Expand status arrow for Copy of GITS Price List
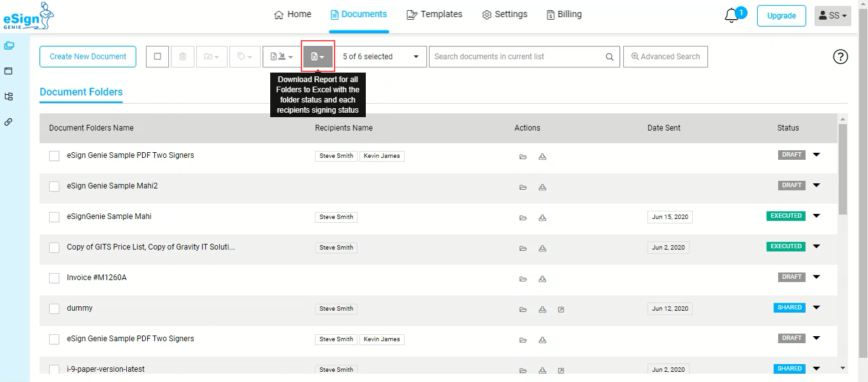This screenshot has width=868, height=382. [816, 246]
